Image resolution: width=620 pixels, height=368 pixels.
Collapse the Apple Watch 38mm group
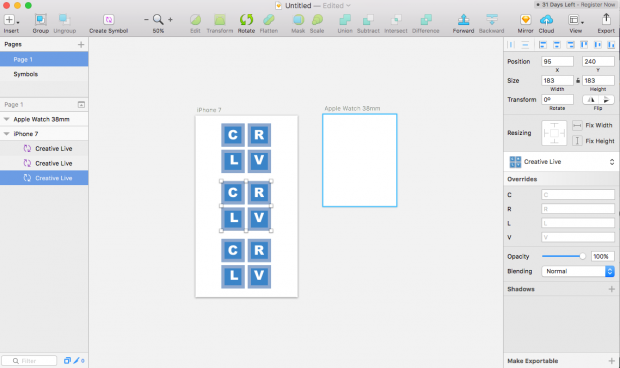6,119
